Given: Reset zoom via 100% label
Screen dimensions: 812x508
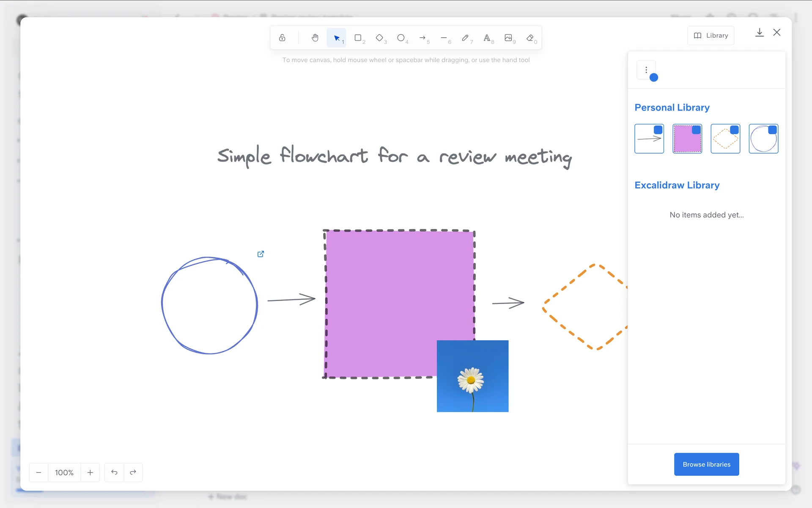Looking at the screenshot, I should 64,472.
